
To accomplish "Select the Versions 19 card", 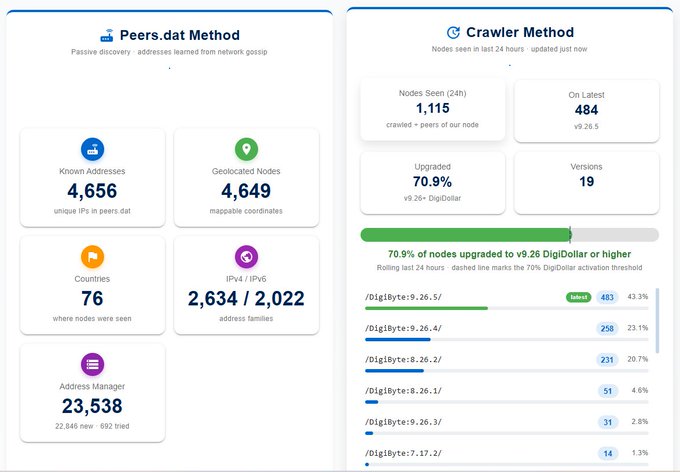I will [587, 183].
